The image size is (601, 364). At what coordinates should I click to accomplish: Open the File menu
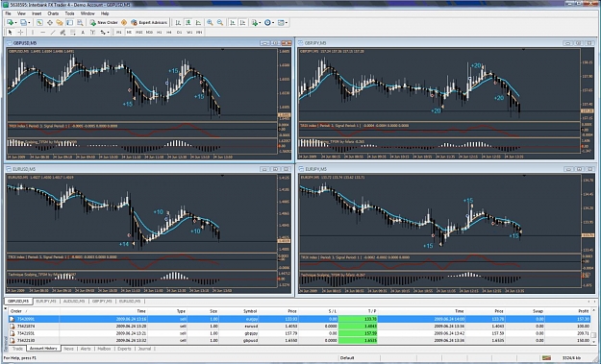click(x=8, y=13)
